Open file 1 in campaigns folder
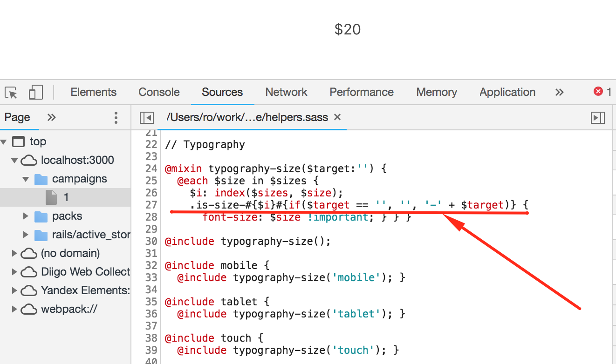 click(x=65, y=197)
